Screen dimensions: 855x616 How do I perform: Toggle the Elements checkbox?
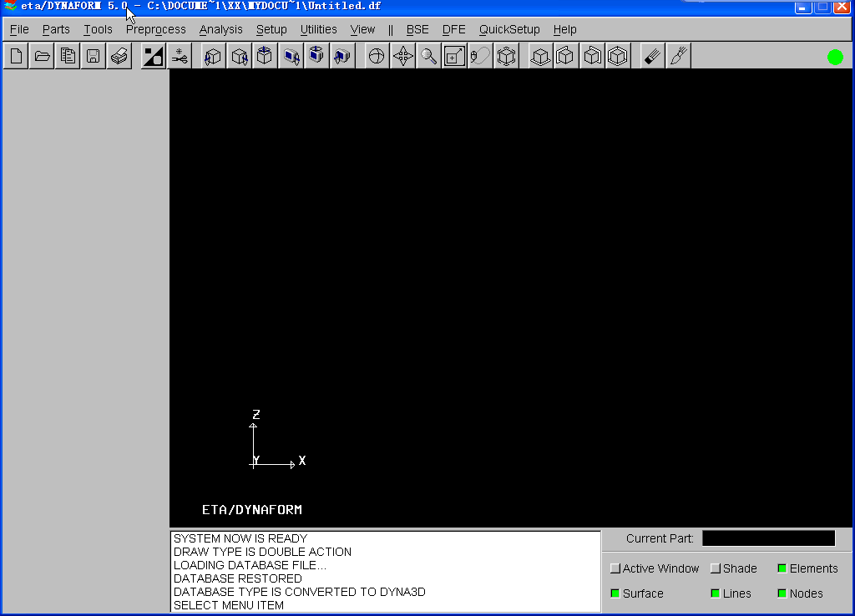pos(782,568)
